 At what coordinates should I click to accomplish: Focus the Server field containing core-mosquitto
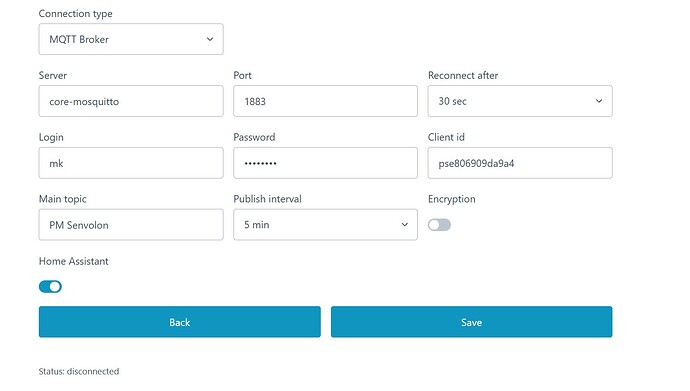click(131, 101)
